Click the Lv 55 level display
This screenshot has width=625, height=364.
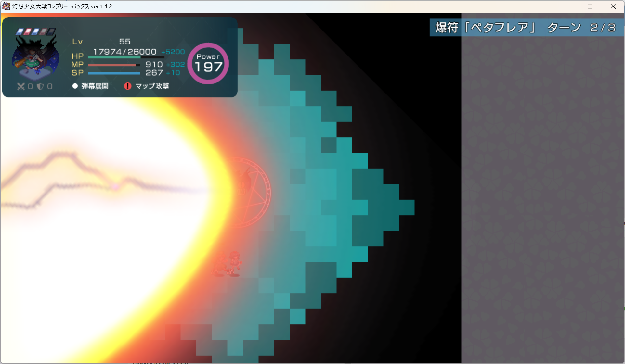click(101, 42)
